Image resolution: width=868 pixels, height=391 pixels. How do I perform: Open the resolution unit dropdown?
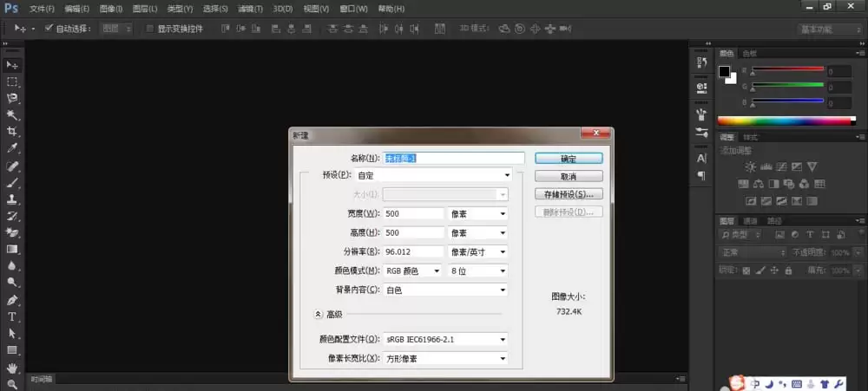[477, 251]
